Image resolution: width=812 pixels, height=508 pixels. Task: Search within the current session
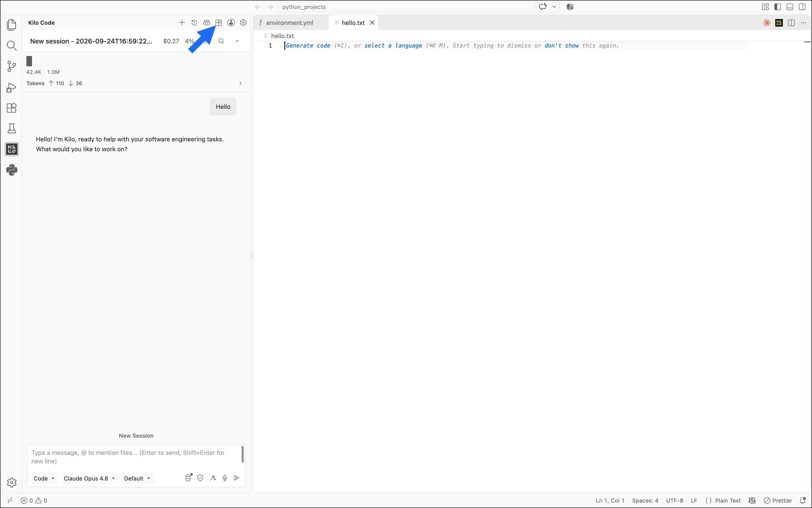(221, 41)
